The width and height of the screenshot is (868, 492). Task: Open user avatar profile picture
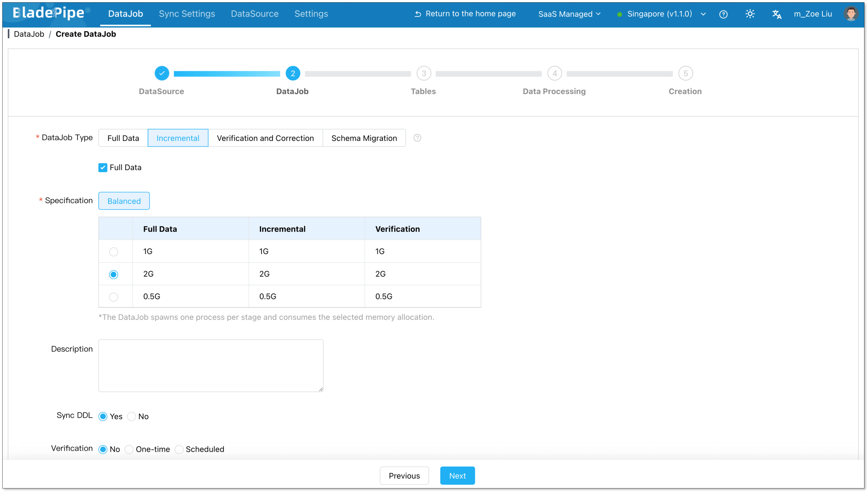click(850, 14)
